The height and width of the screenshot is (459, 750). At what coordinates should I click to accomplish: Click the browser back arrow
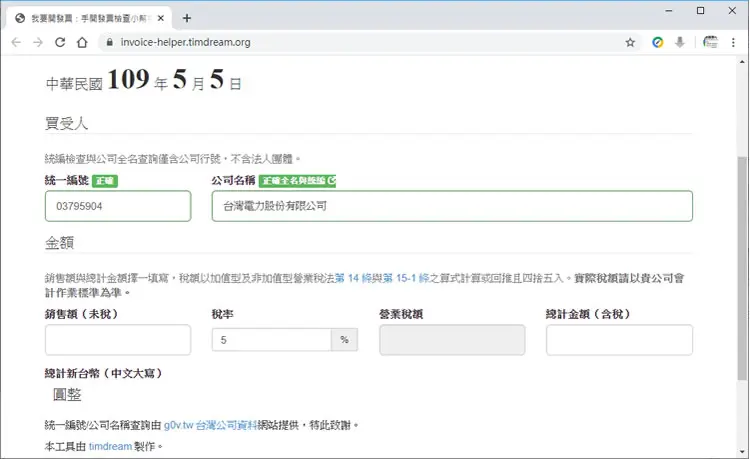point(16,43)
